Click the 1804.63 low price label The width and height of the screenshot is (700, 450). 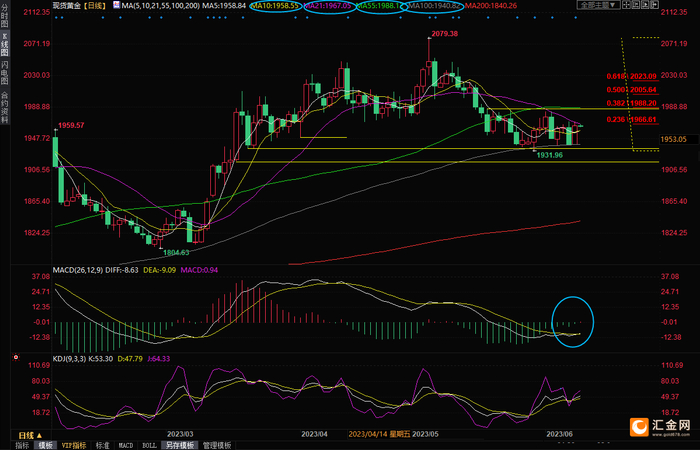[x=176, y=252]
